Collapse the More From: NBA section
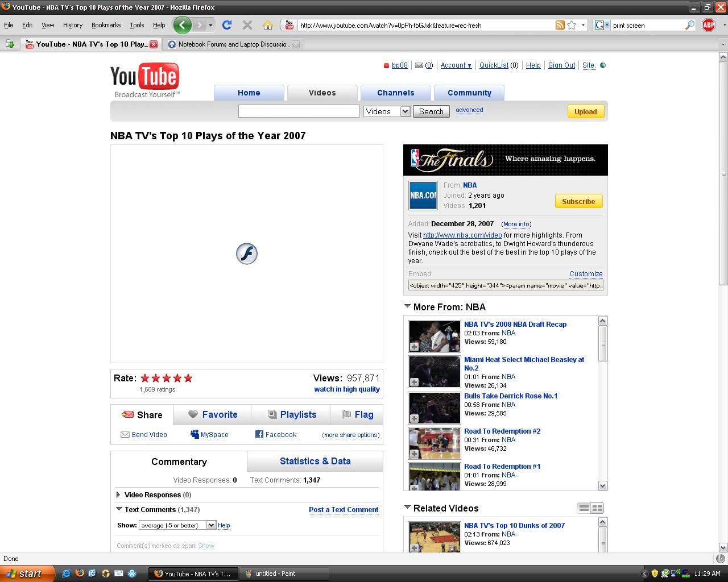This screenshot has height=582, width=728. coord(407,306)
